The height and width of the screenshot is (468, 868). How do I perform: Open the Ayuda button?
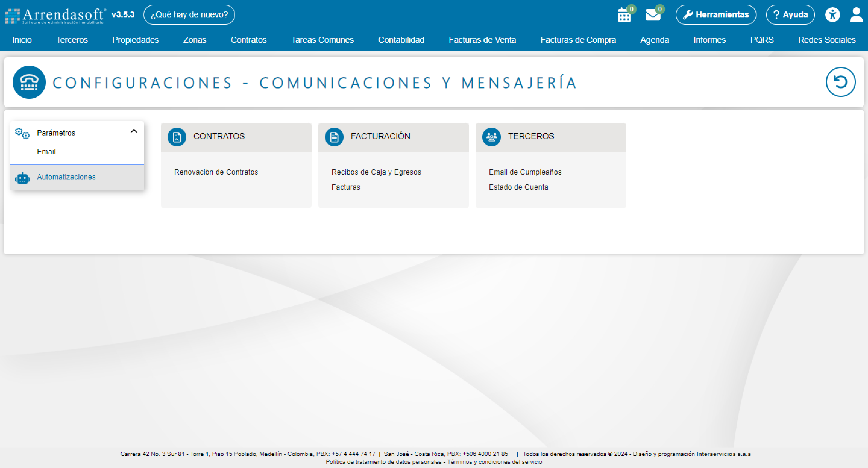(791, 15)
